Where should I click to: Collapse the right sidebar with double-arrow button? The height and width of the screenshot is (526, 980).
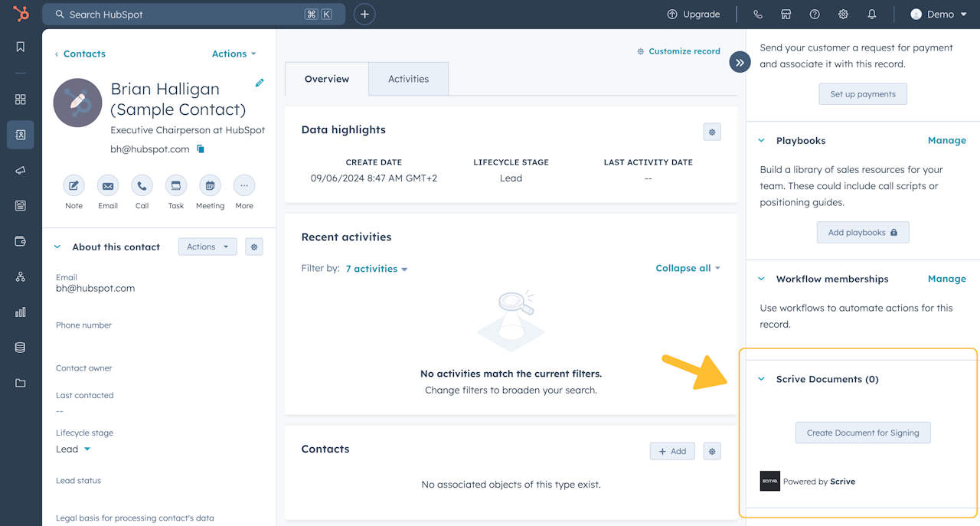coord(740,63)
